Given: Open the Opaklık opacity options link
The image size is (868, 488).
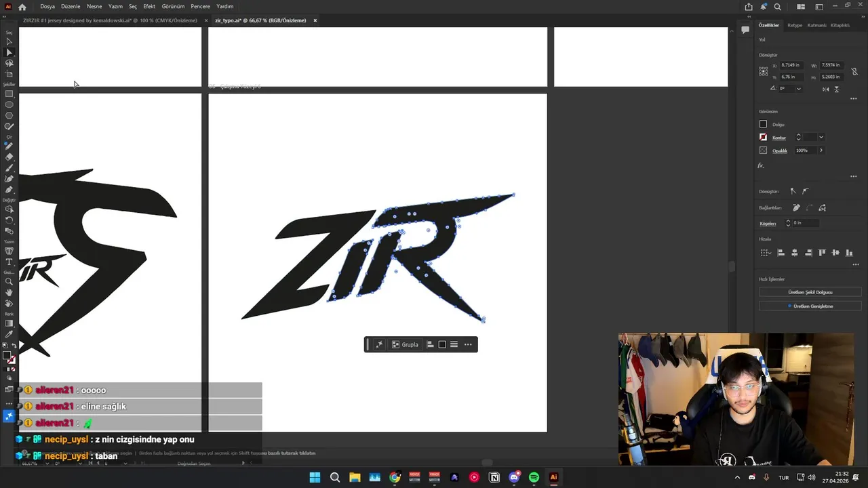Looking at the screenshot, I should 780,150.
